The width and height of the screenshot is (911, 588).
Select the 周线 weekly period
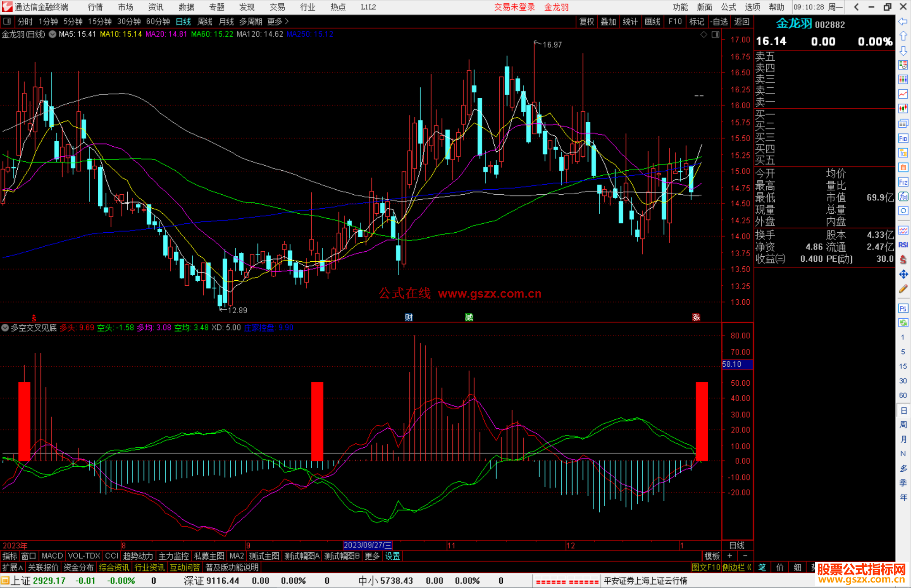[x=205, y=21]
